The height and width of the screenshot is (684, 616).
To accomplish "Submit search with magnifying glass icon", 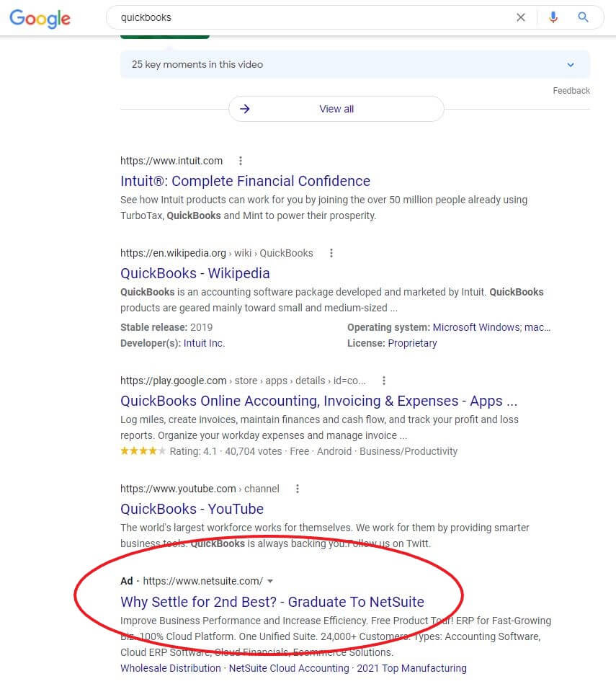I will click(584, 17).
